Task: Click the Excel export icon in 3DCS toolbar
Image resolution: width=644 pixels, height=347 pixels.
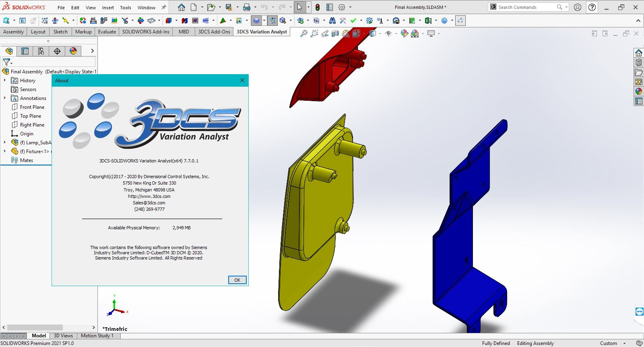Action: [x=428, y=21]
